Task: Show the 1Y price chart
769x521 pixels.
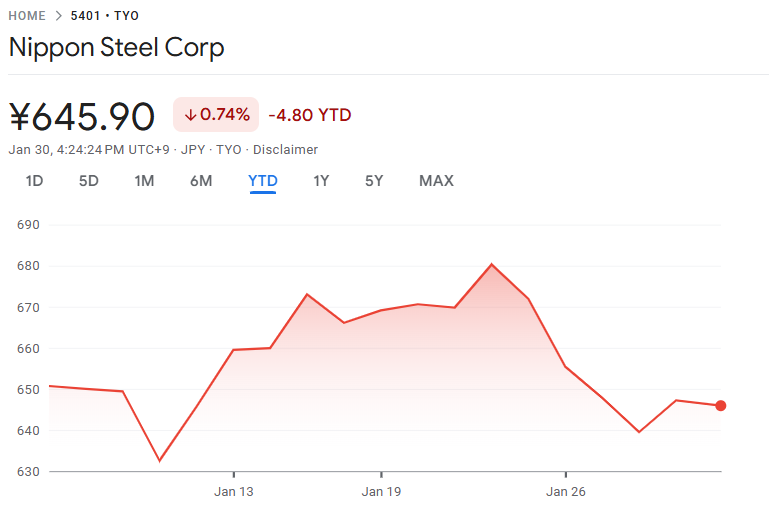Action: click(321, 181)
